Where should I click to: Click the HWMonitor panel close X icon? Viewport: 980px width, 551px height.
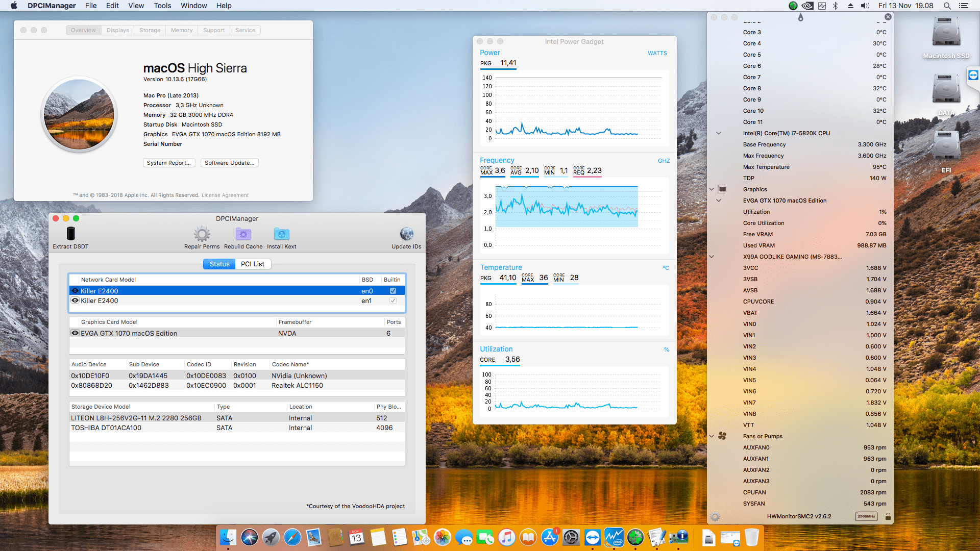coord(888,17)
